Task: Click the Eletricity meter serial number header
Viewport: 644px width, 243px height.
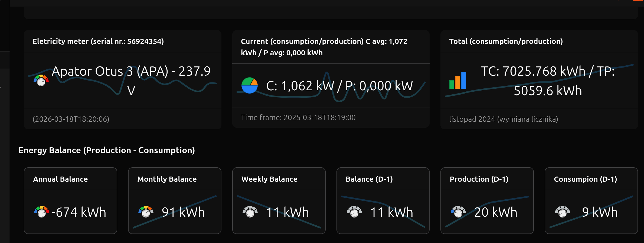Action: tap(98, 41)
